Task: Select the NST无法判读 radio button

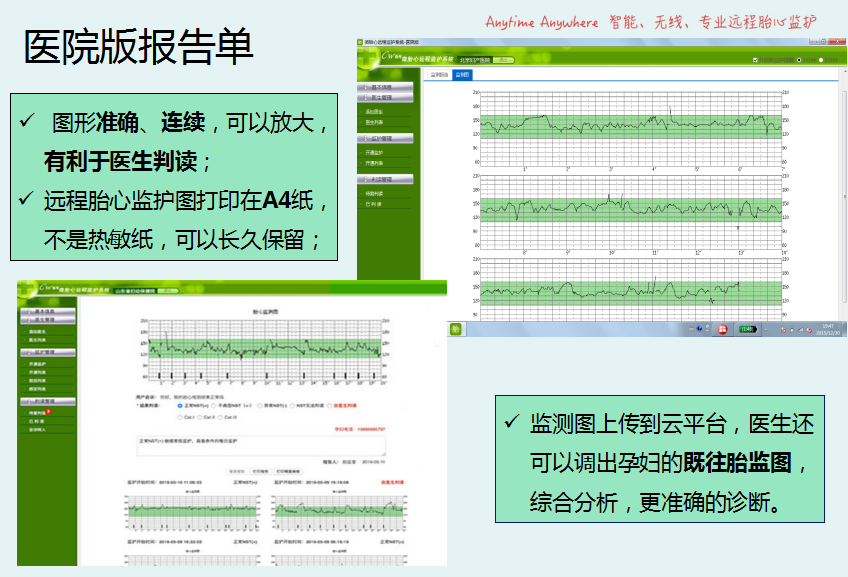Action: (x=292, y=406)
